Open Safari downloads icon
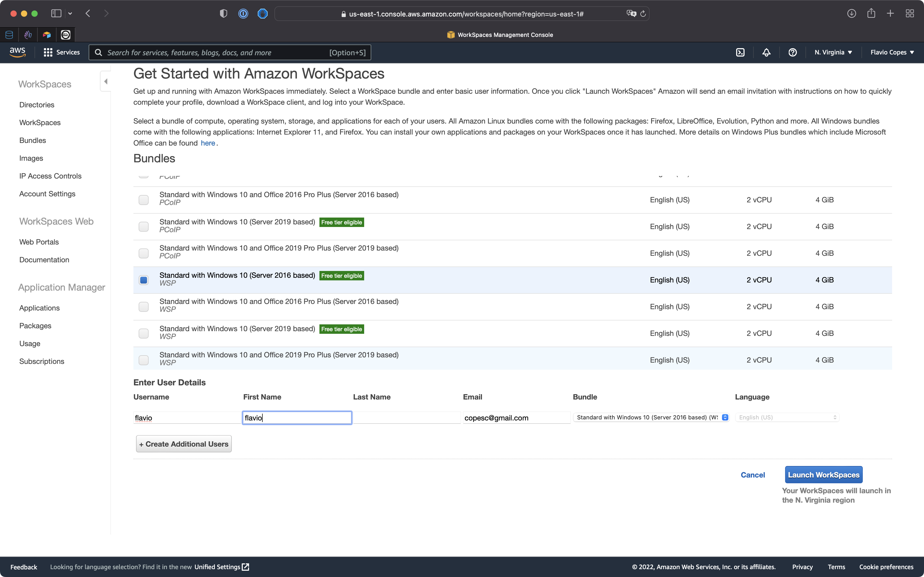This screenshot has height=577, width=924. [852, 14]
